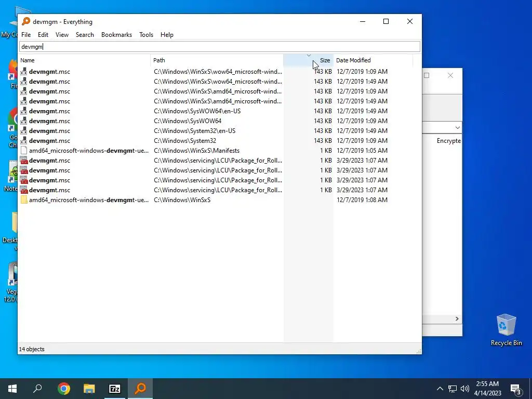Launch Google Chrome from the taskbar
Viewport: 532px width, 399px height.
pyautogui.click(x=63, y=389)
